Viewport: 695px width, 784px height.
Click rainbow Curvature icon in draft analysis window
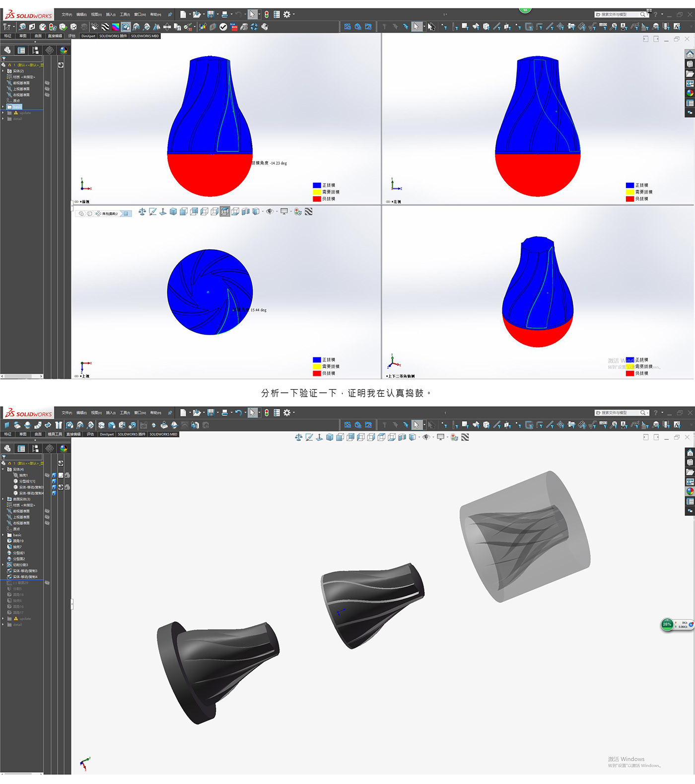115,27
